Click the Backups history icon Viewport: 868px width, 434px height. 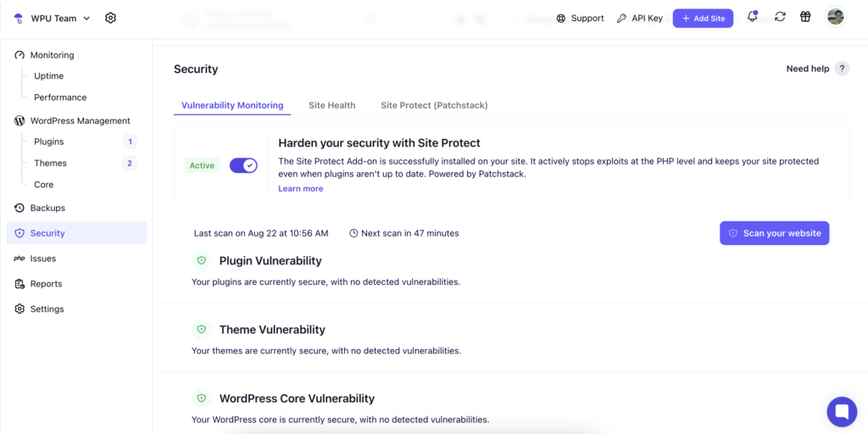pos(20,209)
